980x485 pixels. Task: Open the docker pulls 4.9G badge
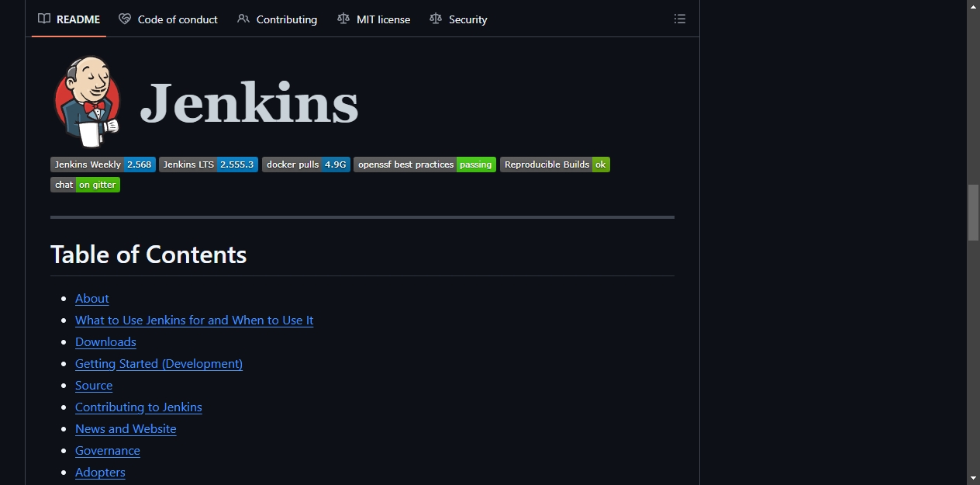tap(306, 165)
